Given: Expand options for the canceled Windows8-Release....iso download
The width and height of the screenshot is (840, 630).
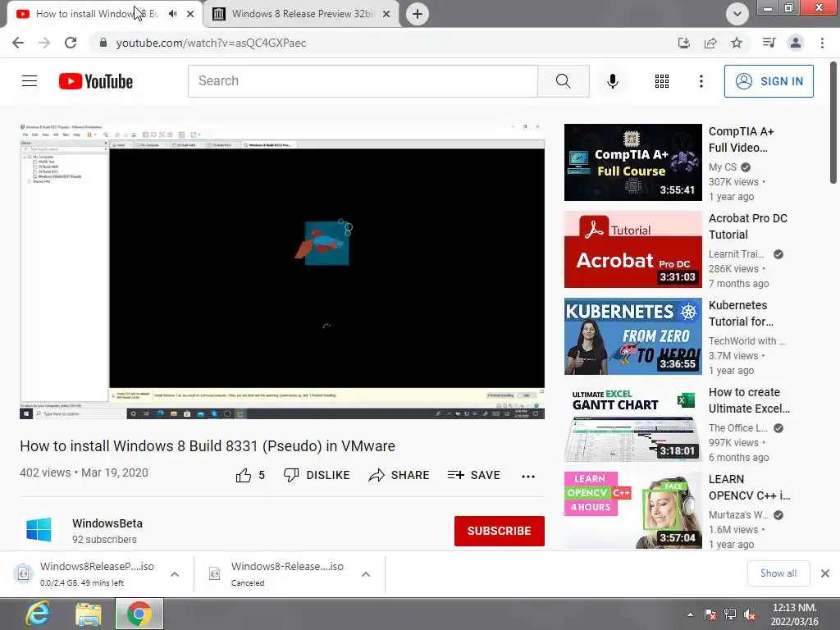Looking at the screenshot, I should (x=366, y=574).
